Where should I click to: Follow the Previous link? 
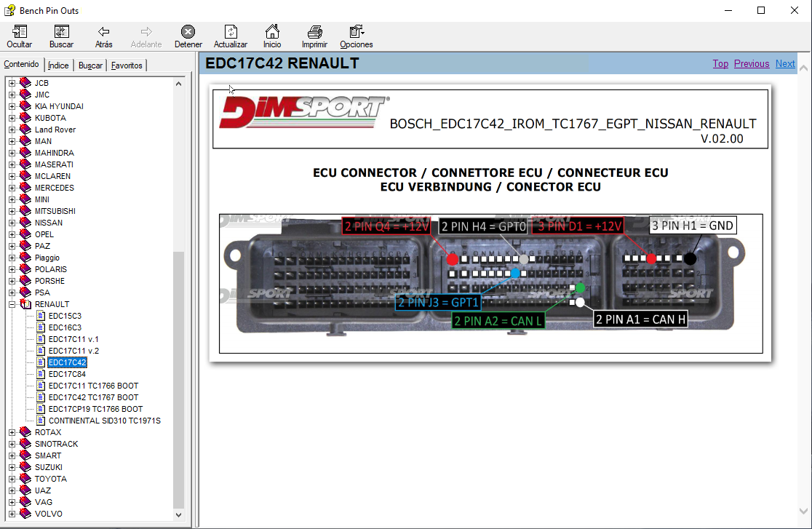752,64
